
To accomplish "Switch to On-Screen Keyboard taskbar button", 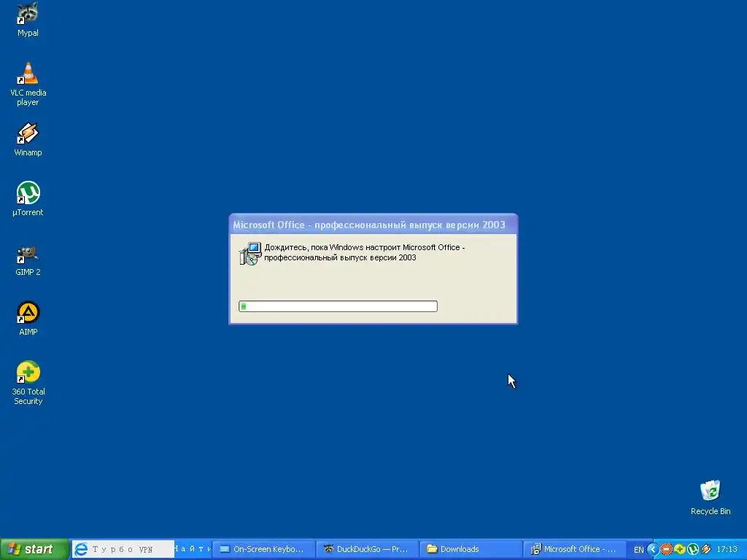I will pyautogui.click(x=263, y=549).
